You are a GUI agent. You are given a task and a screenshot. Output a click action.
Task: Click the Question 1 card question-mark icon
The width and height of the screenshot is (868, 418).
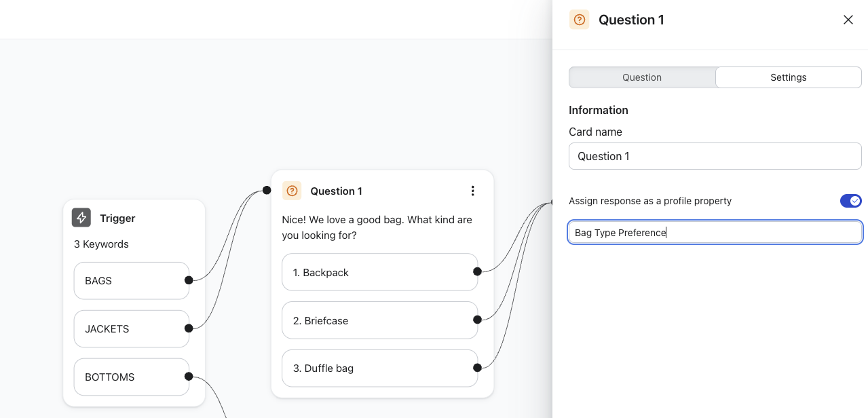click(292, 191)
